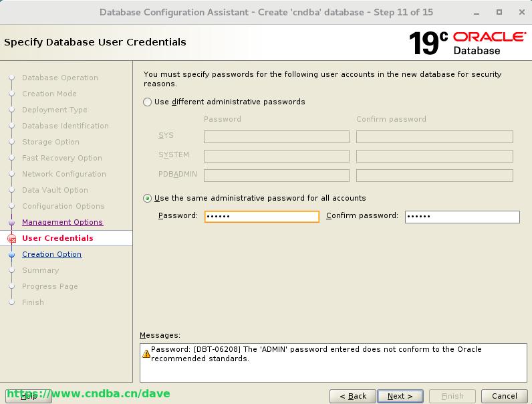Click the Summary step label

40,270
